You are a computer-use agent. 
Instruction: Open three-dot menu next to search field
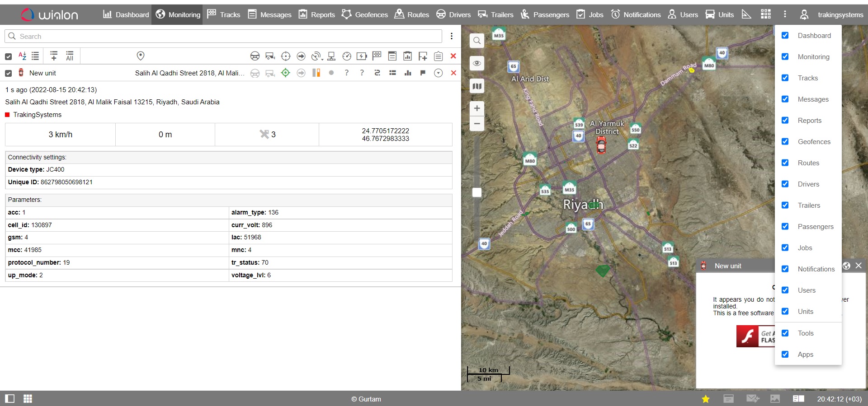(x=451, y=36)
